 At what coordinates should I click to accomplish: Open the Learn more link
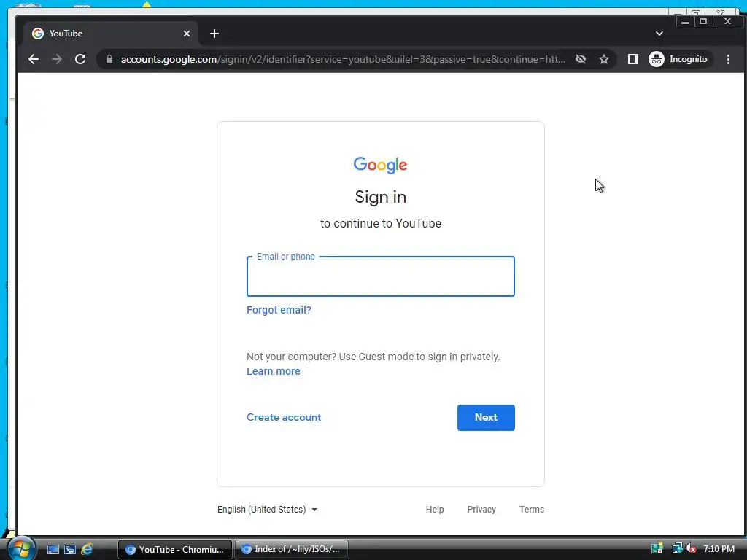click(274, 371)
